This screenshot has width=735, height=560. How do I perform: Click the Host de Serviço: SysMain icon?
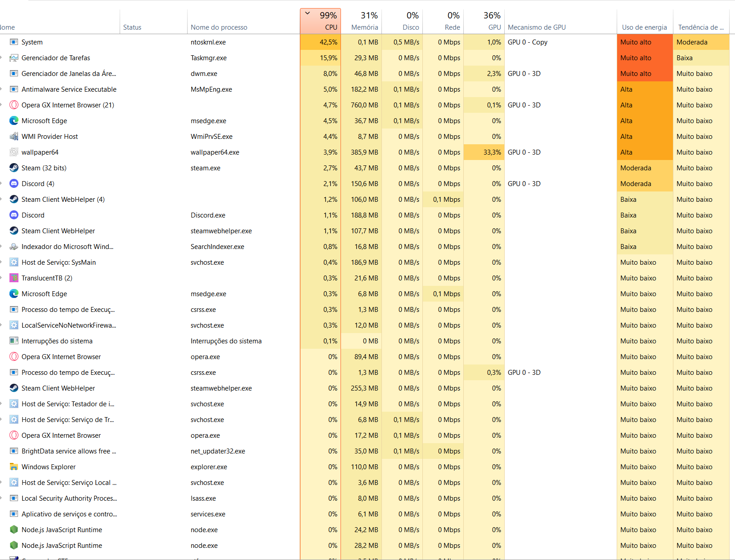click(14, 262)
